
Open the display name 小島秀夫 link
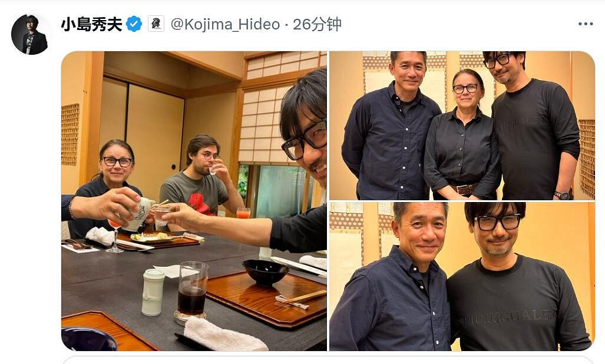point(93,24)
